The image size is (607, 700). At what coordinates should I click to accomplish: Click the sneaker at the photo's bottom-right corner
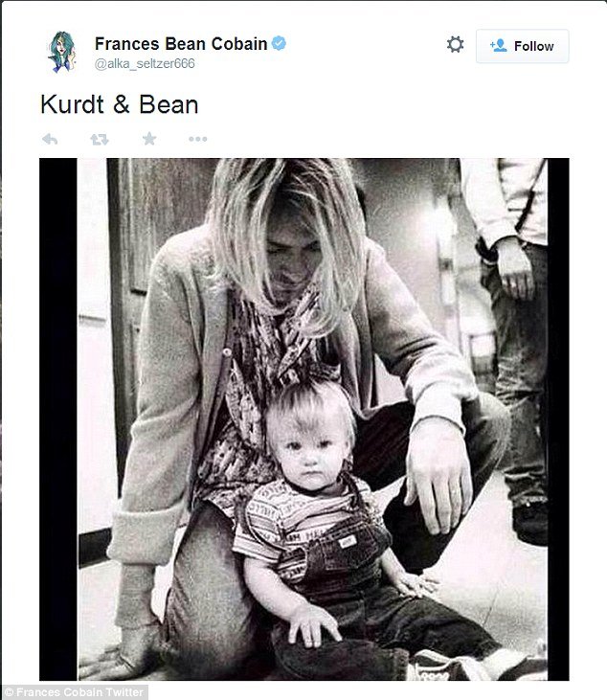click(x=450, y=666)
